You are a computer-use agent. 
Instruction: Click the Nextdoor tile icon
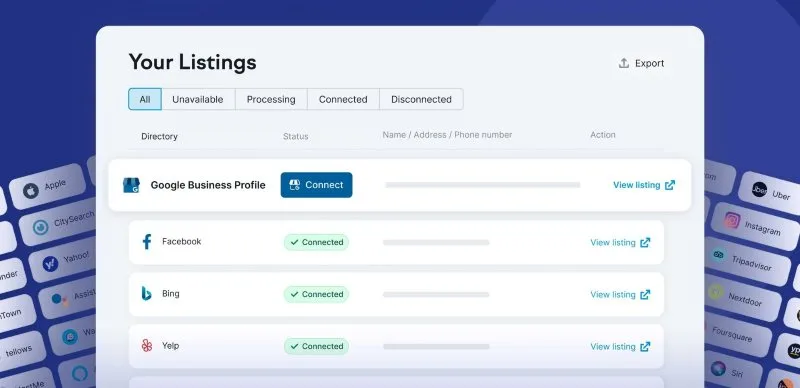[715, 292]
